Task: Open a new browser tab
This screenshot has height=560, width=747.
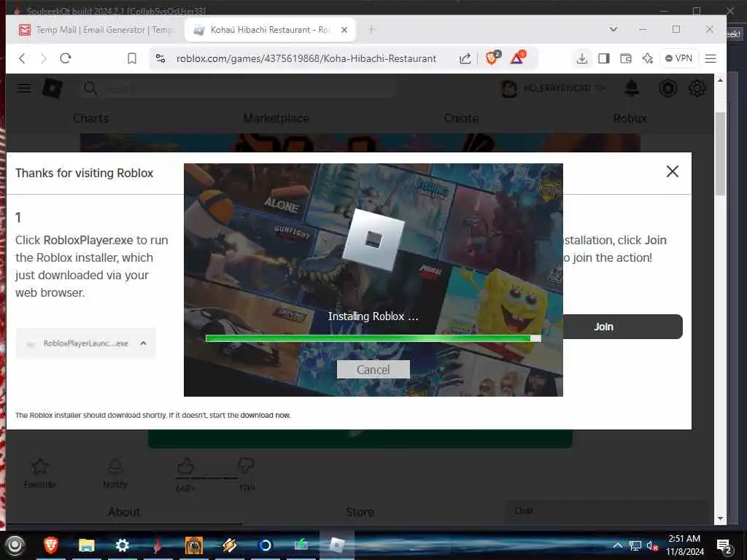Action: 371,29
